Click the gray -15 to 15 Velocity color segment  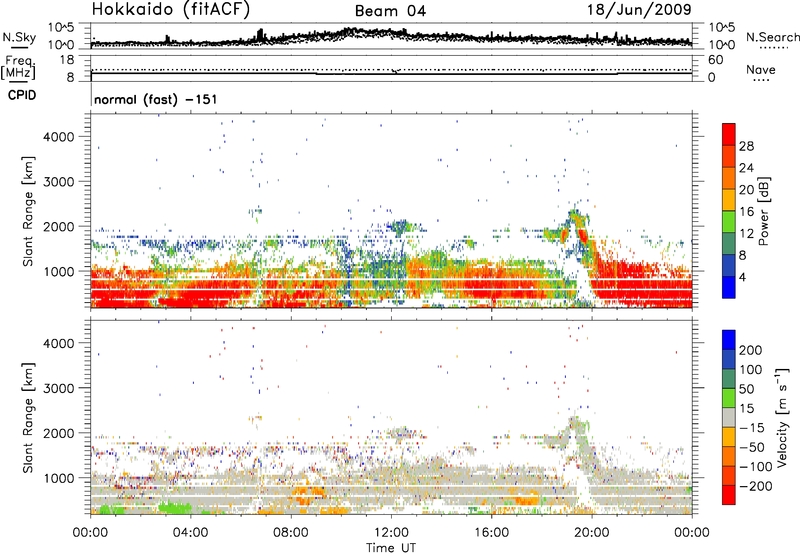[x=729, y=417]
